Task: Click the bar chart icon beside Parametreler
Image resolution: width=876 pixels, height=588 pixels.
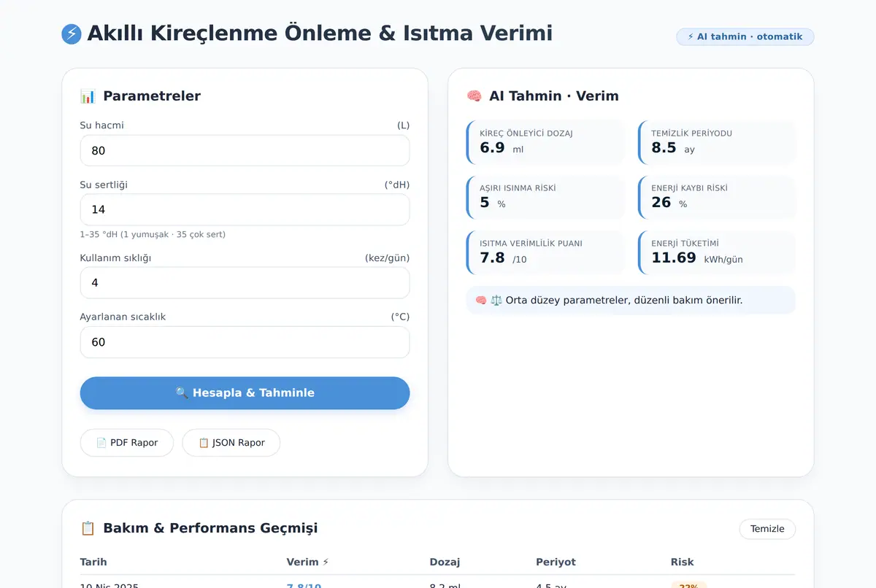Action: click(x=88, y=96)
